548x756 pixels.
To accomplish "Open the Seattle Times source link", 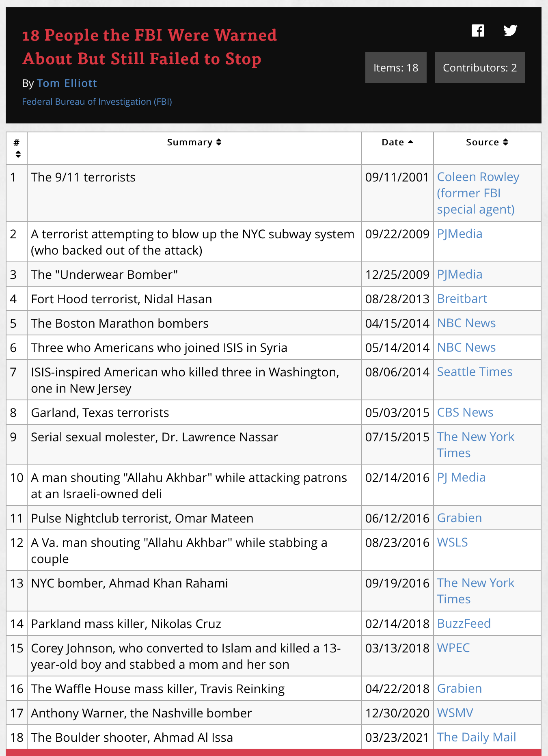I will (475, 372).
